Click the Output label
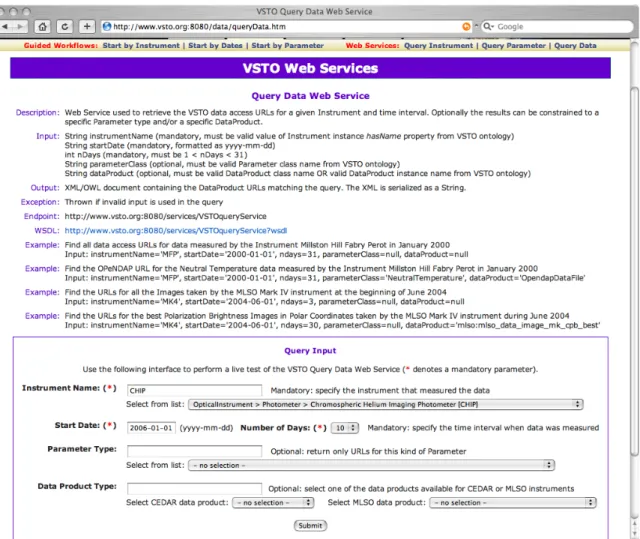Screen dimensions: 640x539 pyautogui.click(x=45, y=188)
